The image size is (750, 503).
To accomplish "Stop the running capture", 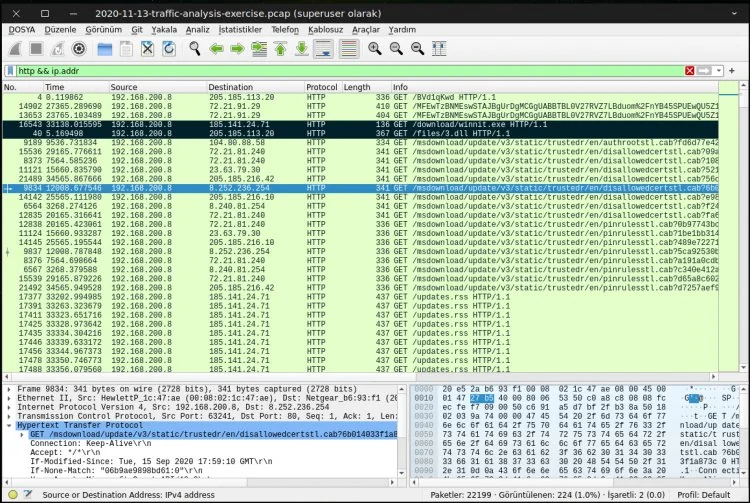I will [36, 49].
